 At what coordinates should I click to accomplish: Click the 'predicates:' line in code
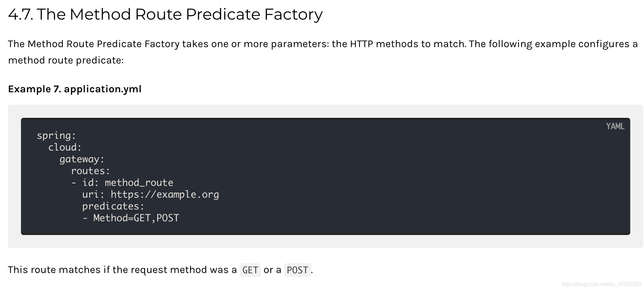pyautogui.click(x=113, y=206)
